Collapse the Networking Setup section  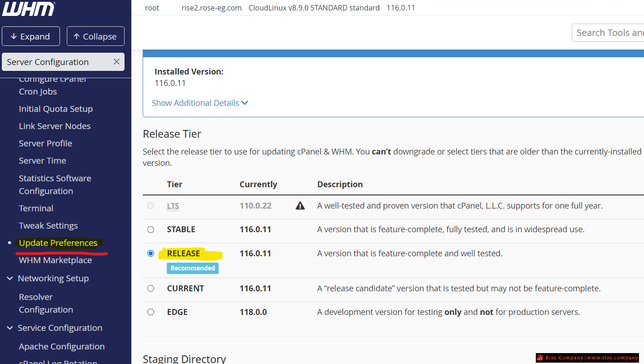10,279
